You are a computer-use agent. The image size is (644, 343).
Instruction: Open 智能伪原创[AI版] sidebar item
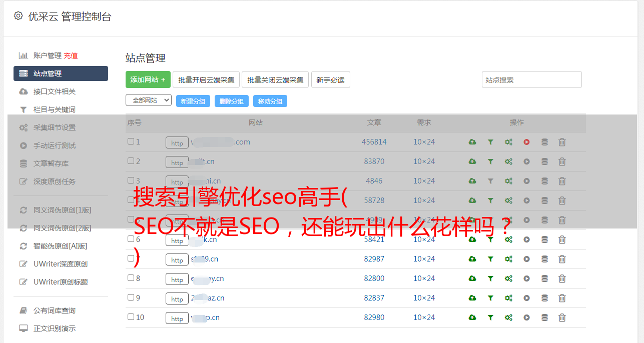61,246
